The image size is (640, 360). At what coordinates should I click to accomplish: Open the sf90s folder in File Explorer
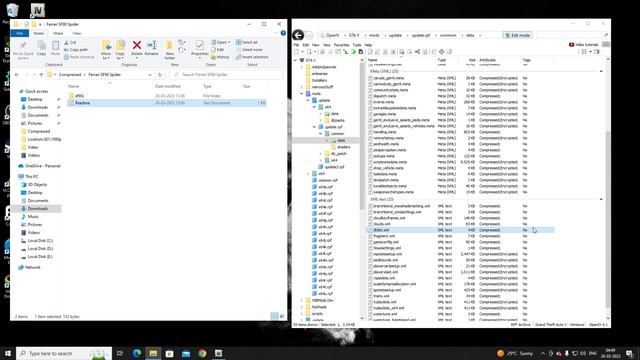click(79, 96)
